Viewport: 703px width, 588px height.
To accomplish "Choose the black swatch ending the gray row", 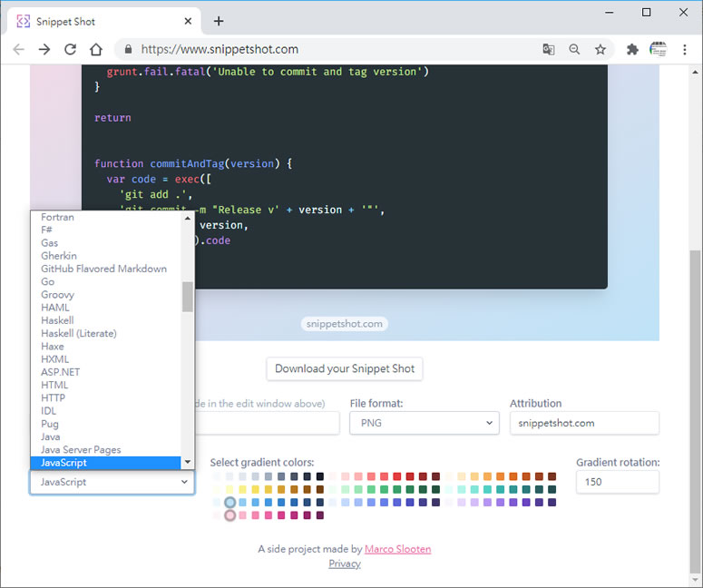I will (320, 476).
